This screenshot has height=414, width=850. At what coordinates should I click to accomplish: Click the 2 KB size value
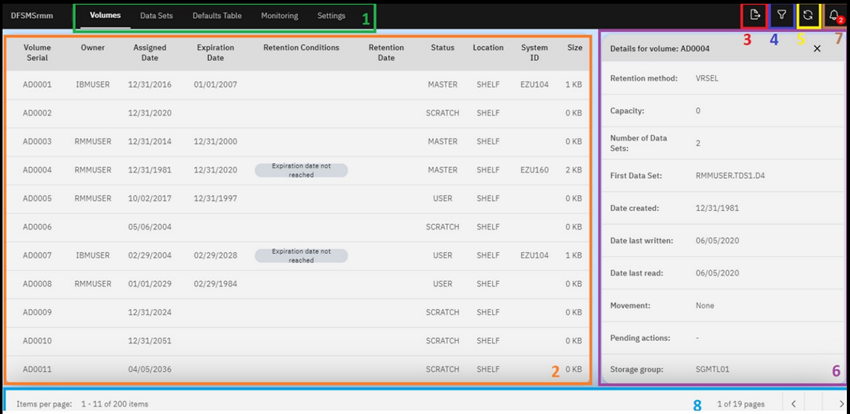(574, 170)
